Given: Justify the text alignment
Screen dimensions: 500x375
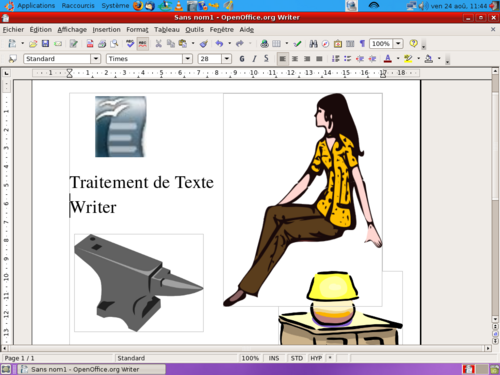Looking at the screenshot, I should (319, 59).
